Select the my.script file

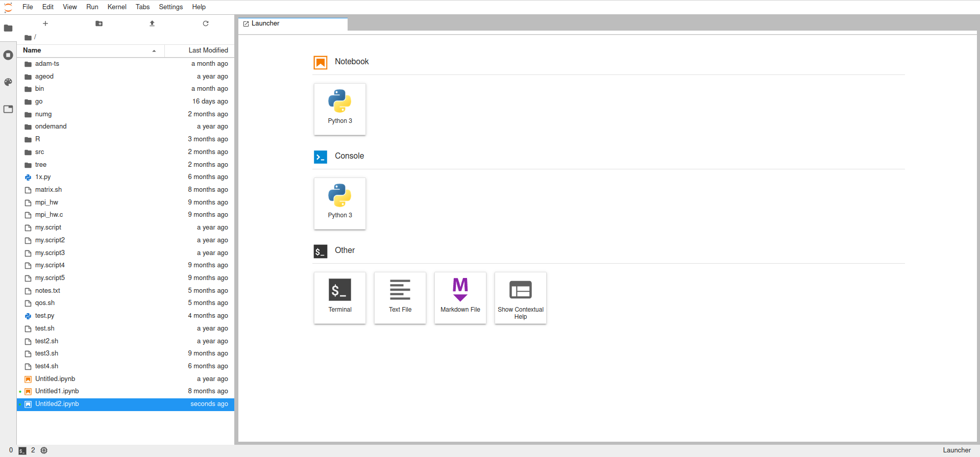click(126, 227)
